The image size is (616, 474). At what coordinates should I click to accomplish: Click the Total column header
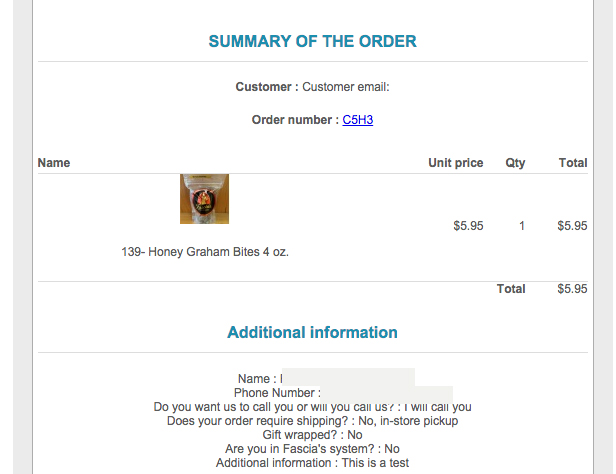click(573, 163)
